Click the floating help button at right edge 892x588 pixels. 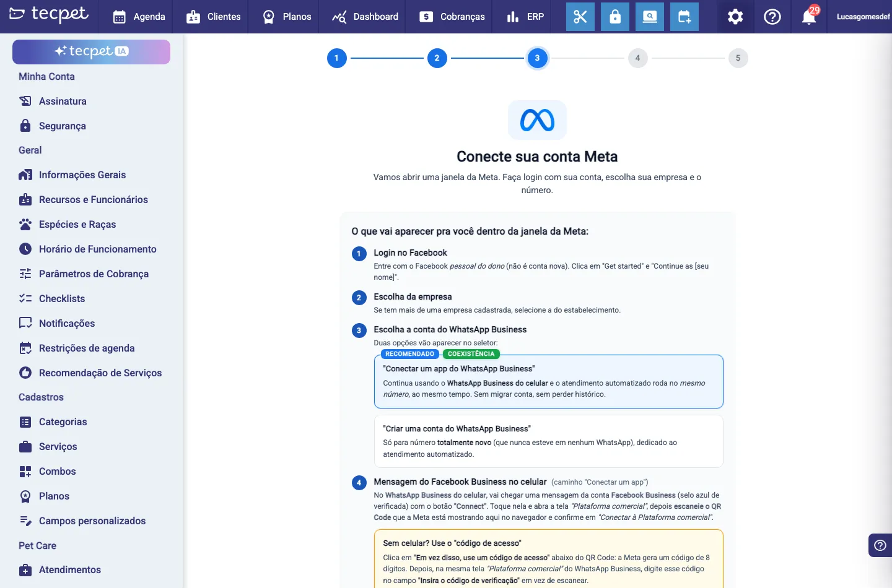(x=880, y=545)
